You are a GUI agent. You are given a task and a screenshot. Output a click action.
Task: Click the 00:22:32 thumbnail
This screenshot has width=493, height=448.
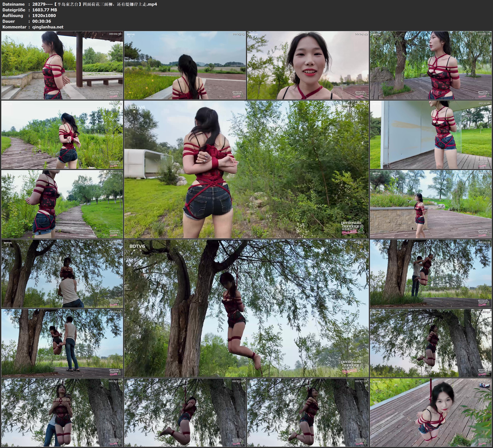pyautogui.click(x=431, y=343)
